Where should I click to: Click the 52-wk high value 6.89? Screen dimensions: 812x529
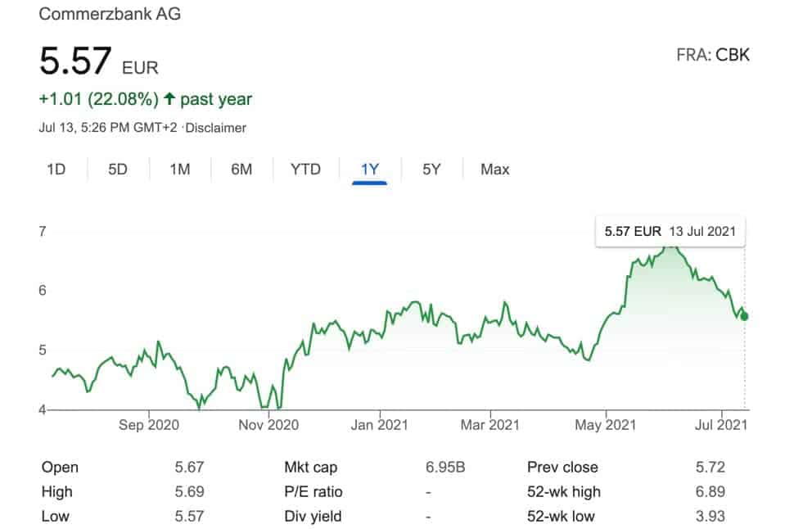pyautogui.click(x=710, y=491)
